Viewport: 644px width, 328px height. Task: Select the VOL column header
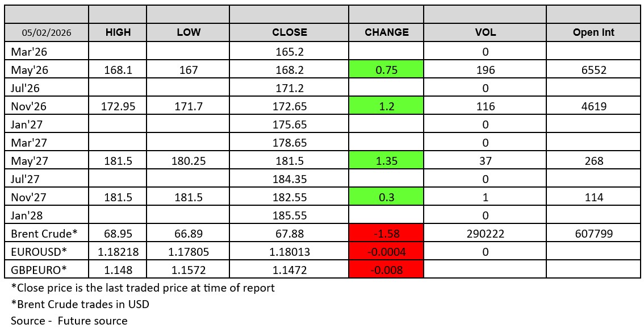point(485,32)
